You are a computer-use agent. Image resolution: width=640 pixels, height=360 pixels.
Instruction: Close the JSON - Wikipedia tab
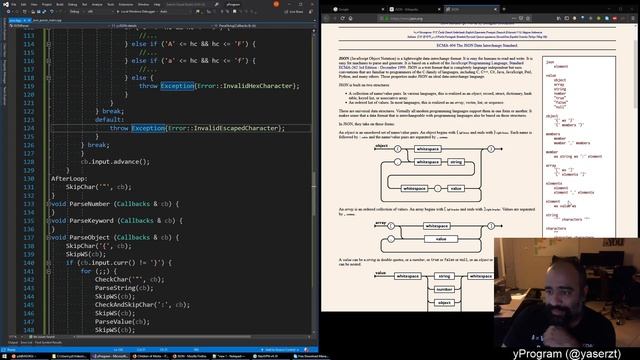(x=439, y=9)
